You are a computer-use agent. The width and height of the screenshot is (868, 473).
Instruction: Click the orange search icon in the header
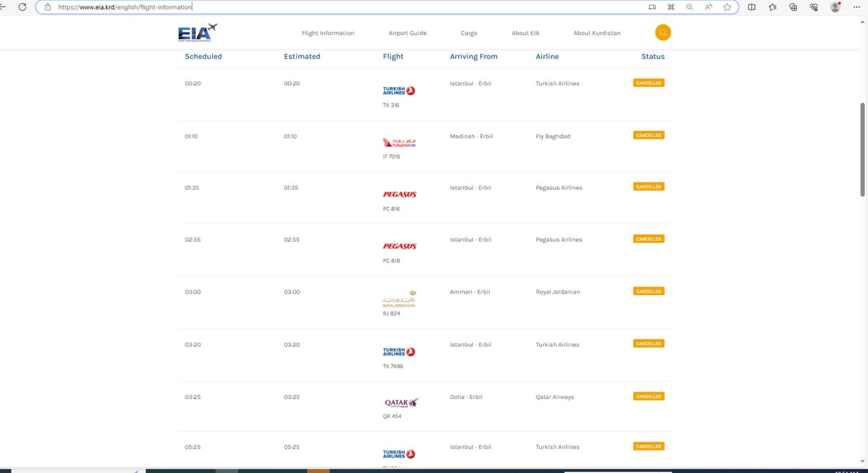point(662,33)
